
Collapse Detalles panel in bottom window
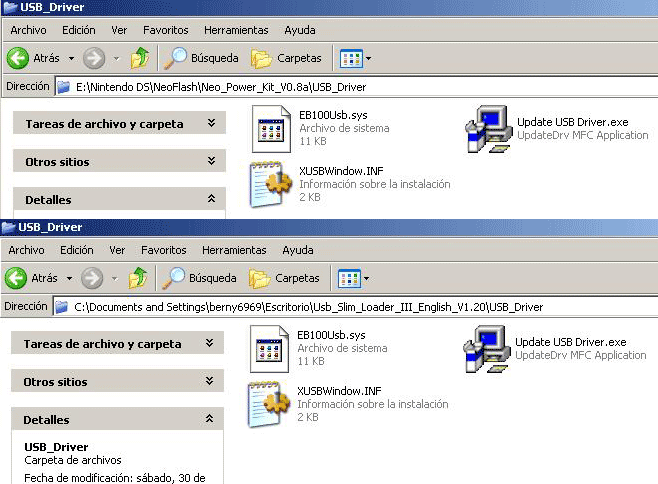point(209,420)
